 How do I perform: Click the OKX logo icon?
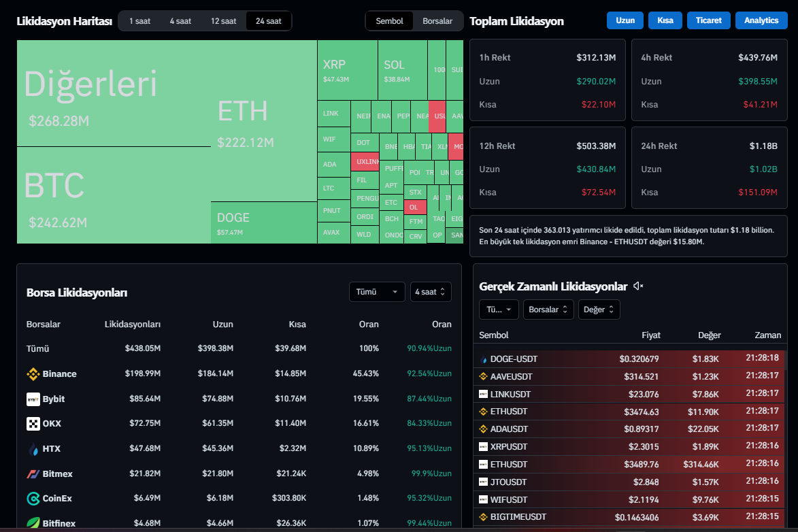pos(33,424)
